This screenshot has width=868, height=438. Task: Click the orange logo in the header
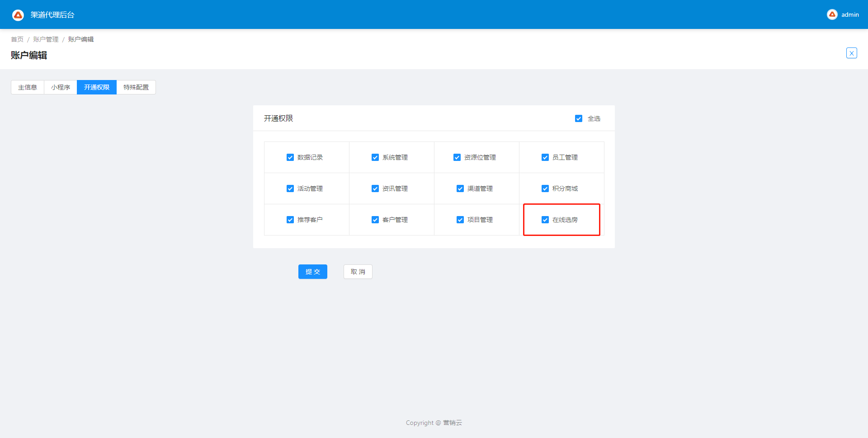pos(18,15)
